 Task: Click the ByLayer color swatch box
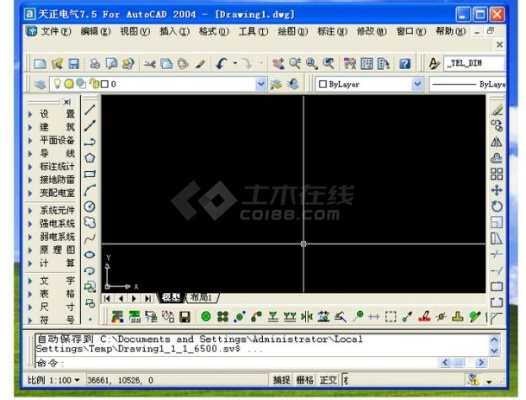323,84
